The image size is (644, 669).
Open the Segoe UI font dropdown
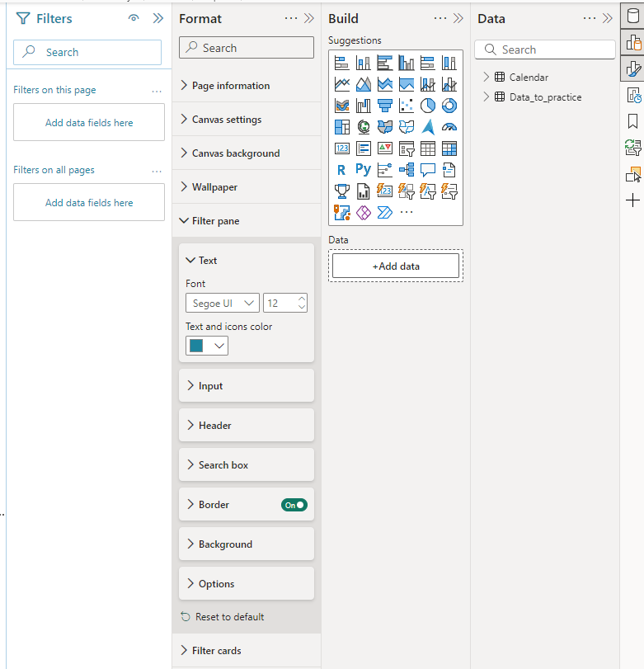click(222, 303)
